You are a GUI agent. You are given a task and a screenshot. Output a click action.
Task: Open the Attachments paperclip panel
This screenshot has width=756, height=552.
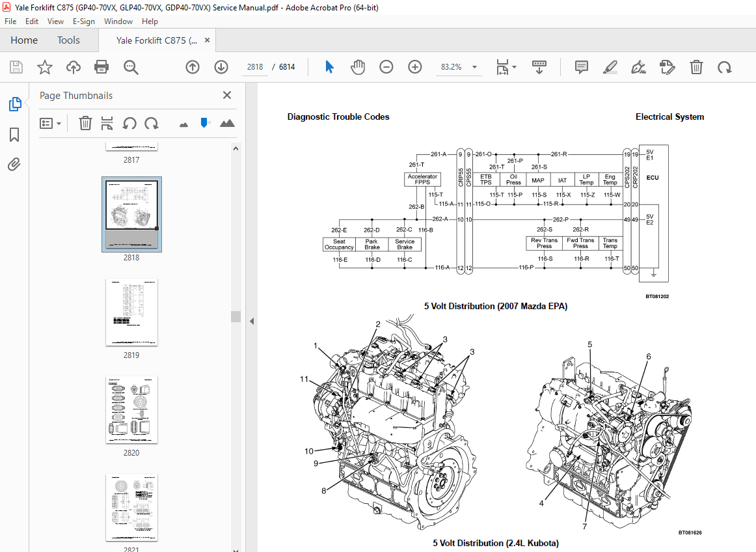(x=14, y=165)
